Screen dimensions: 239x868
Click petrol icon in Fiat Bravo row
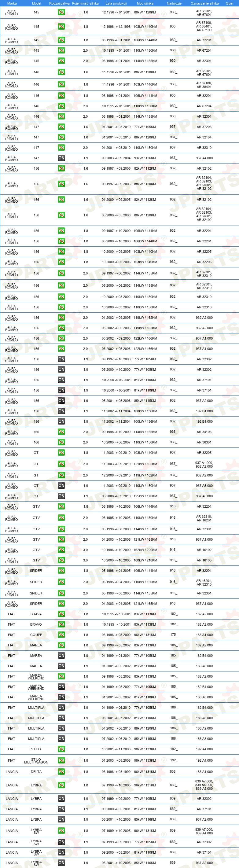(x=61, y=624)
